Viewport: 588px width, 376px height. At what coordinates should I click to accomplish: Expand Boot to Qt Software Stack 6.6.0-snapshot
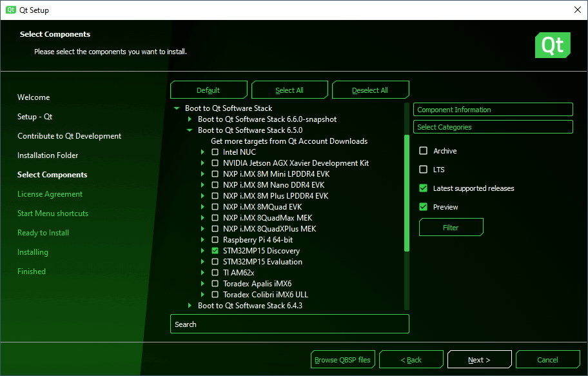(x=190, y=119)
